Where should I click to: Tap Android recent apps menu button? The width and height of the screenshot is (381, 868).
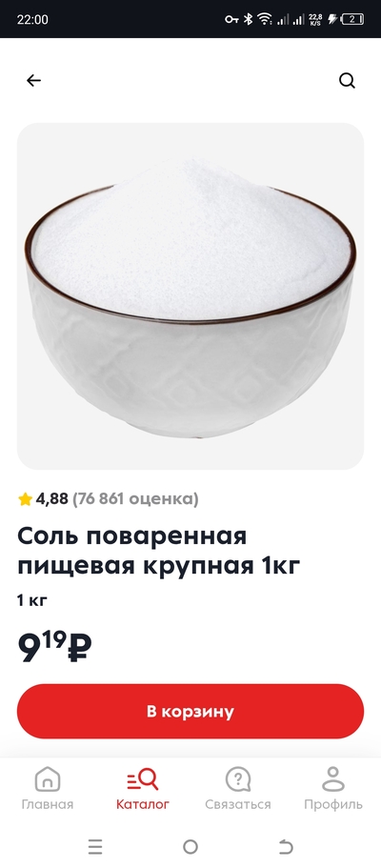[95, 846]
